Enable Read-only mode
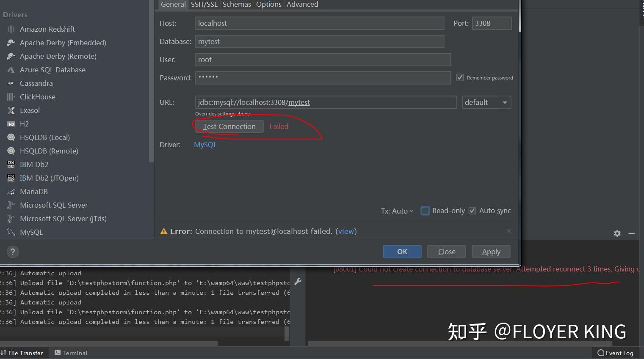The width and height of the screenshot is (644, 359). click(x=425, y=211)
